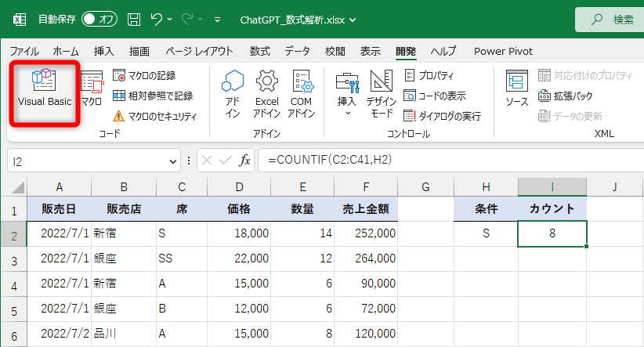Select cell with 2022/7/2 date
644x347 pixels.
59,334
